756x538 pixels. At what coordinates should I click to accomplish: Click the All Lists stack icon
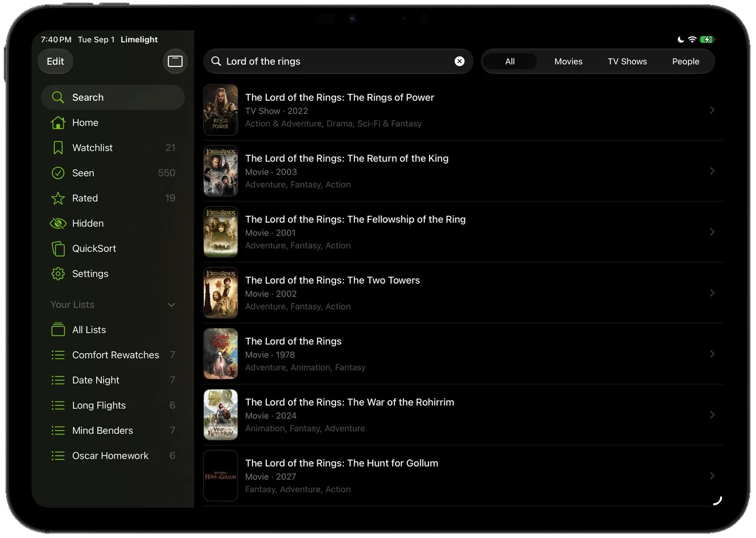pyautogui.click(x=58, y=330)
